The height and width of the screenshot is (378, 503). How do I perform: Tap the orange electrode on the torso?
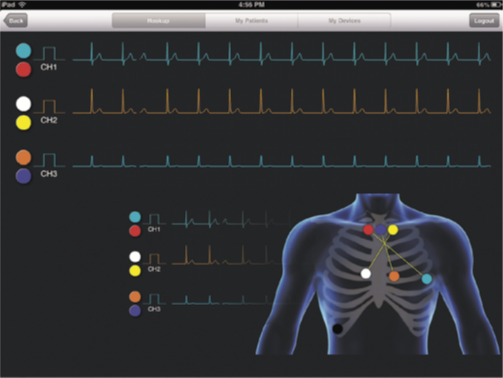coord(394,276)
